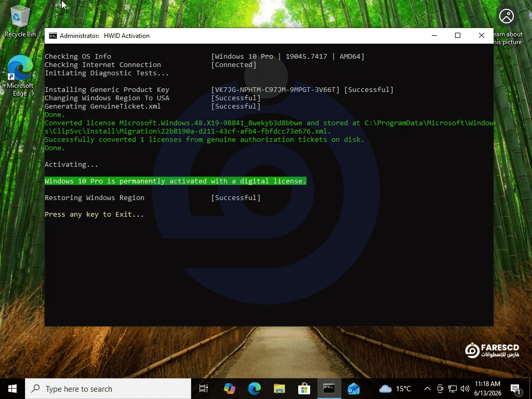
Task: Open the clock showing 11:18 AM
Action: [x=487, y=389]
